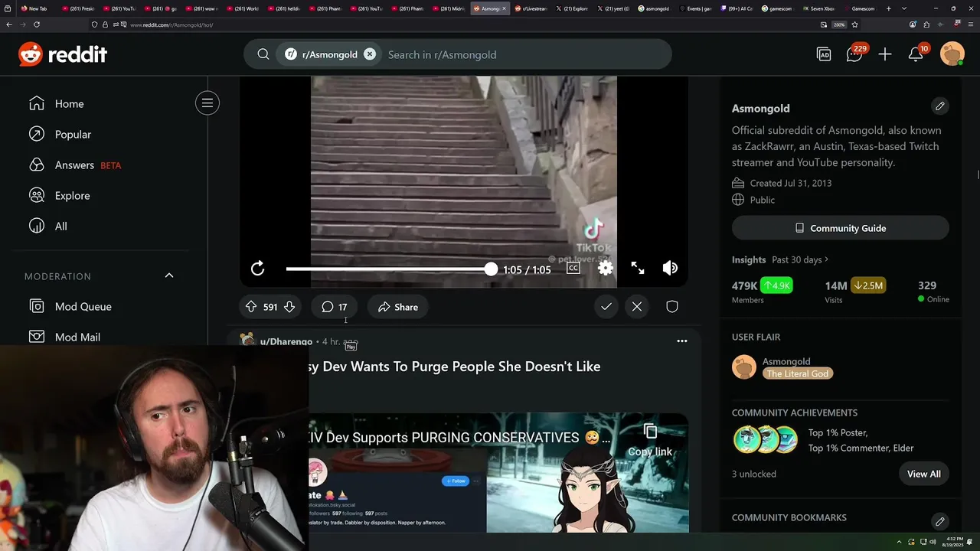Screen dimensions: 980x551
Task: Edit the community description pencil
Action: [940, 106]
